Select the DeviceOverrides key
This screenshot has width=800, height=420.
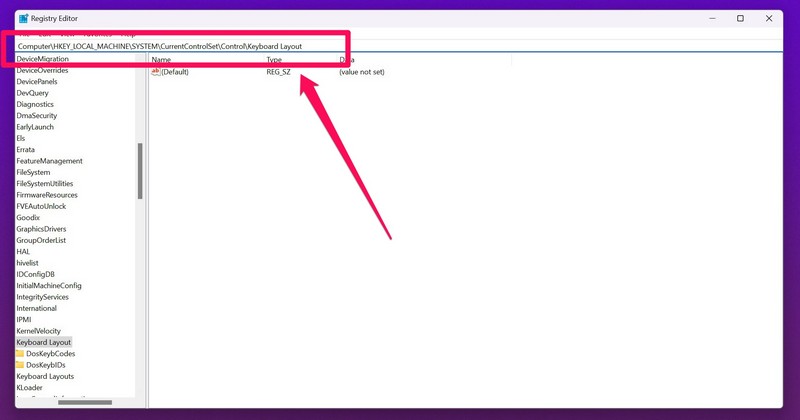(42, 70)
